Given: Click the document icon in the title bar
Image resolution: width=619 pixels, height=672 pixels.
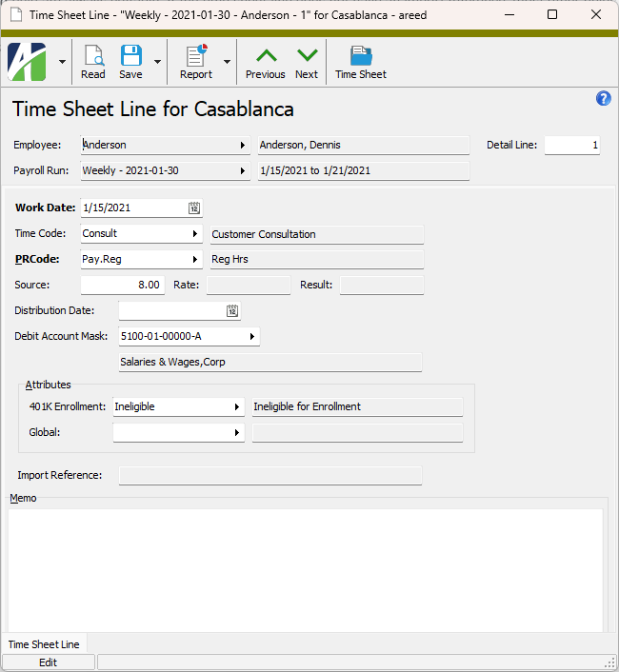Looking at the screenshot, I should pos(16,15).
